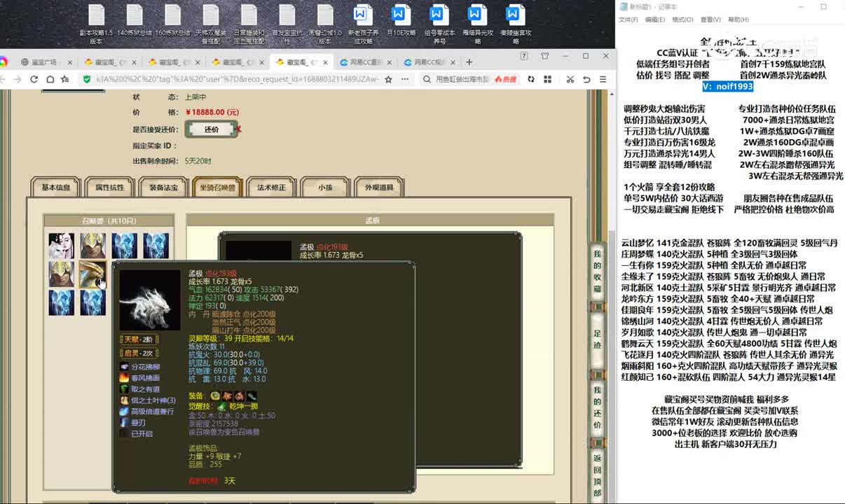Go forward in browser history
Image resolution: width=845 pixels, height=504 pixels.
click(x=18, y=80)
